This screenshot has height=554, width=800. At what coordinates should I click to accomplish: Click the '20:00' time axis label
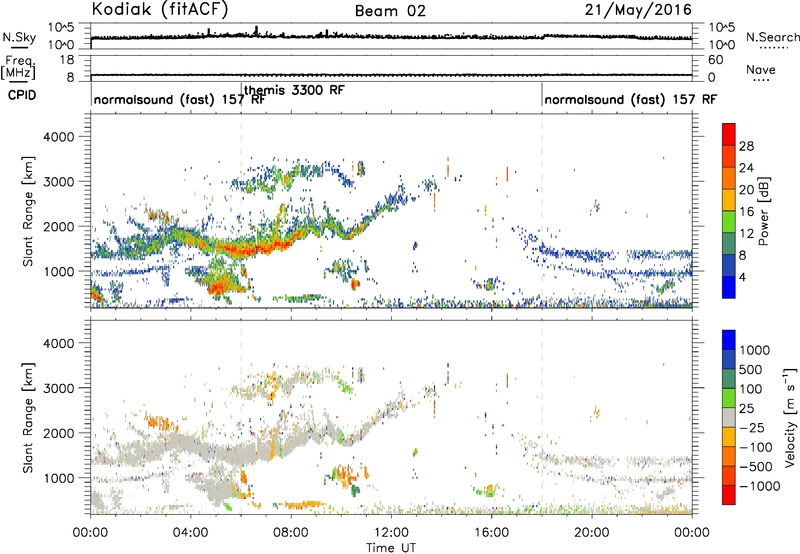coord(591,533)
